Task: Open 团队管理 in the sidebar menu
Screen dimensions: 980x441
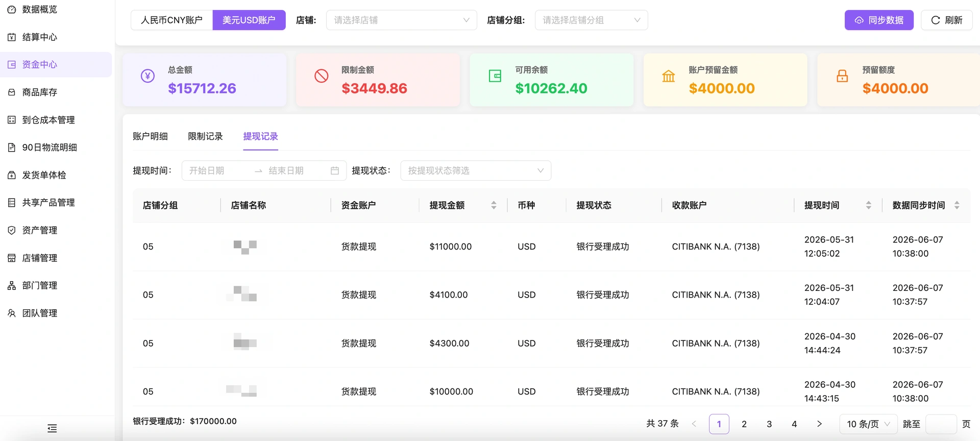Action: (x=56, y=313)
